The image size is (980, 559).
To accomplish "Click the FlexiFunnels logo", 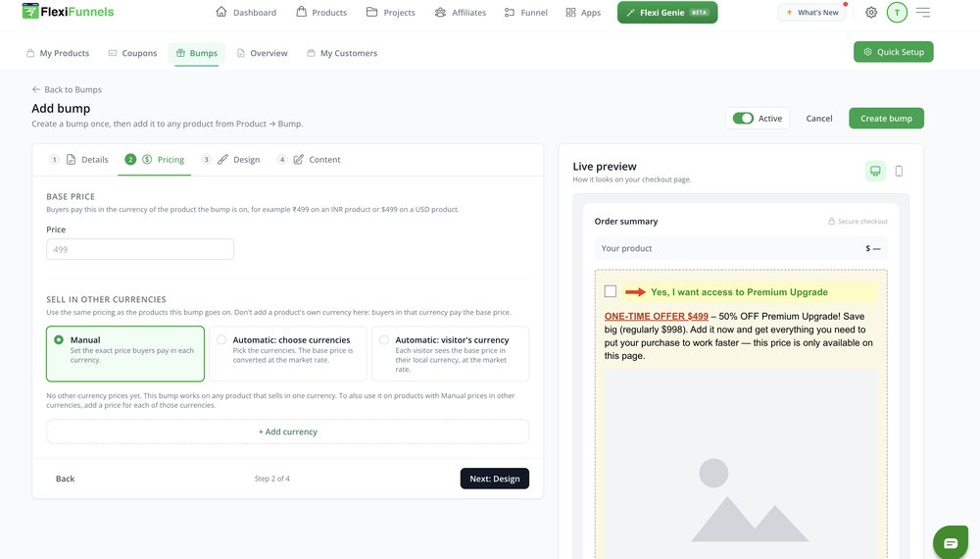I will pos(69,11).
